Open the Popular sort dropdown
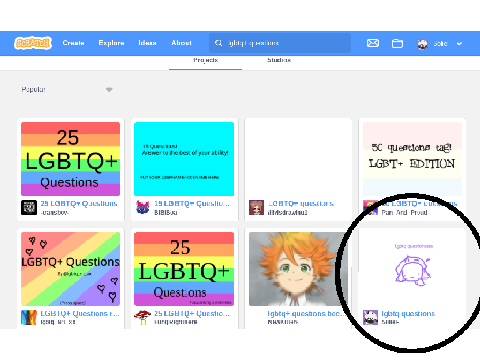The image size is (480, 360). [x=67, y=89]
